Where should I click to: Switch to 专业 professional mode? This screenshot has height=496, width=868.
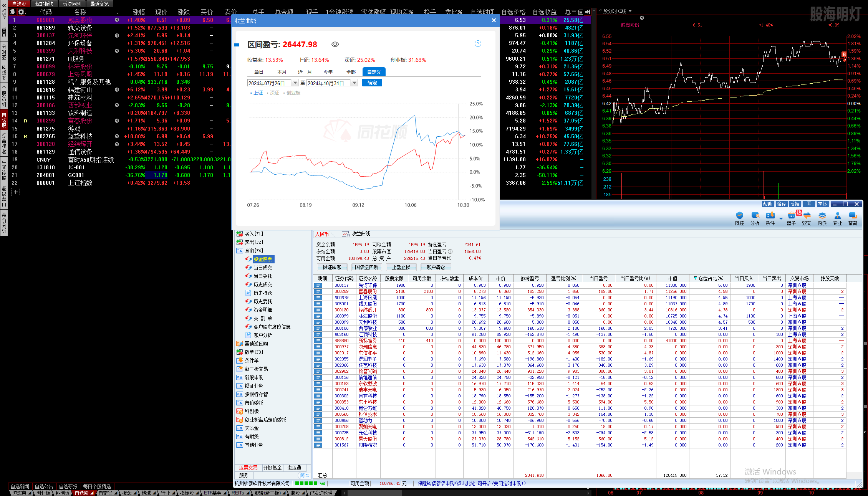(x=837, y=218)
